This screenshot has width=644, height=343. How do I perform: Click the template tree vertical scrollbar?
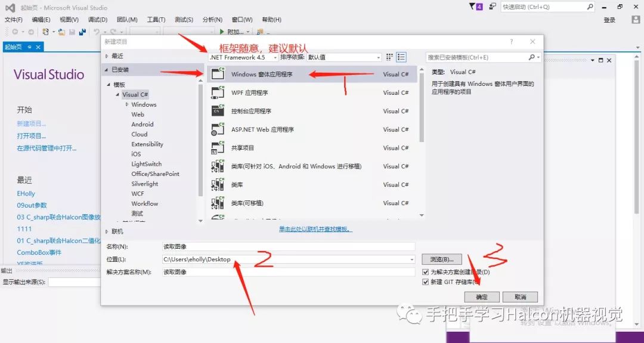[201, 150]
